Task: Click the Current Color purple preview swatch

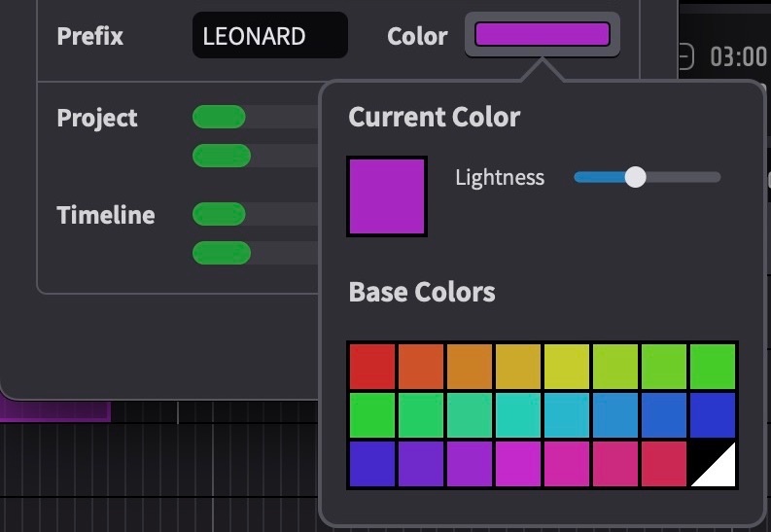Action: [x=387, y=196]
